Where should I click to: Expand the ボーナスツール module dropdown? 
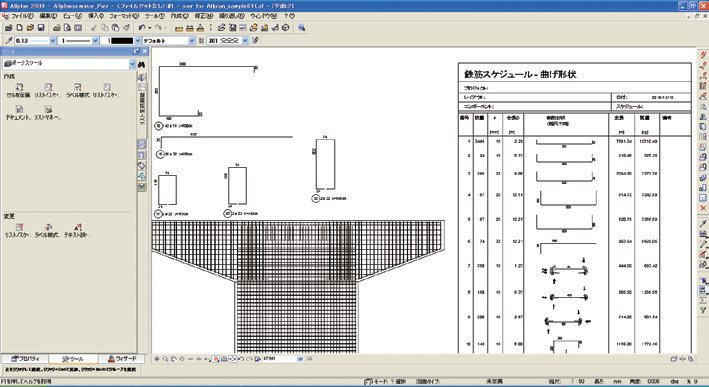point(132,64)
